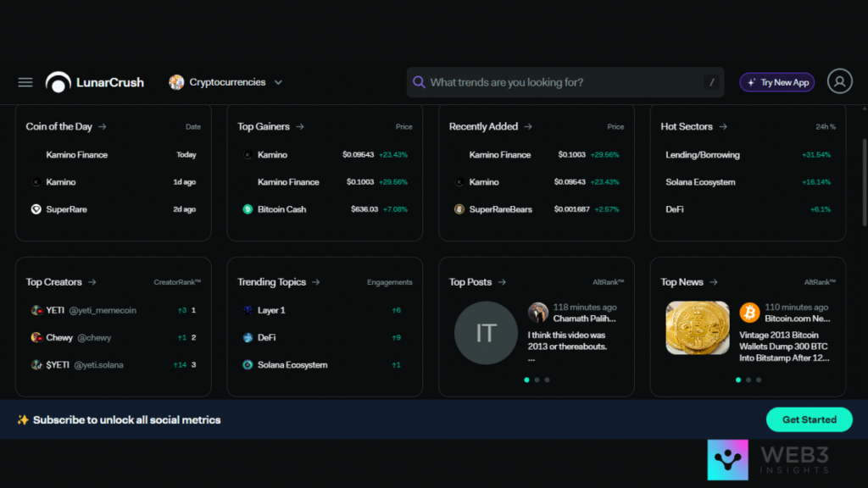Screen dimensions: 868x488
Task: Click the search magnifier icon
Action: 419,82
